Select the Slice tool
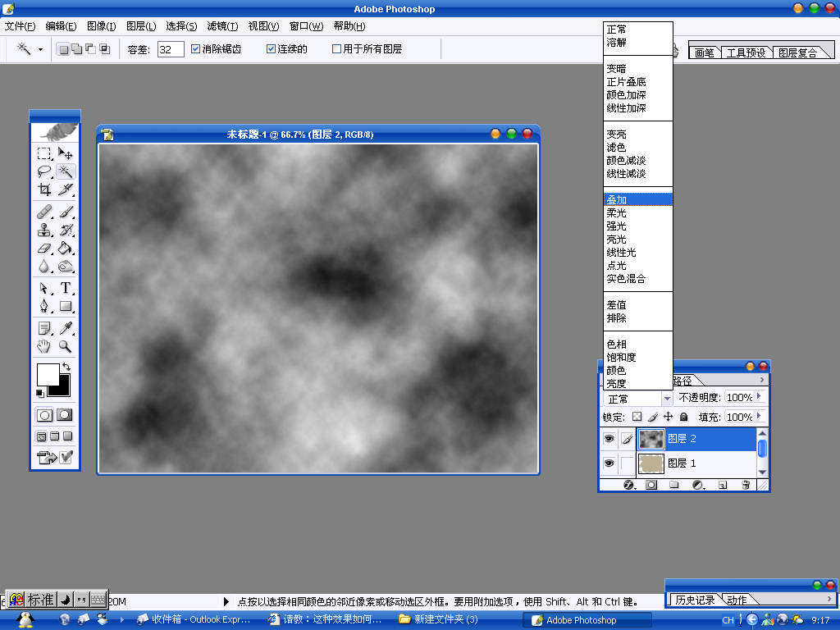Screen dimensions: 840x630 pyautogui.click(x=66, y=189)
